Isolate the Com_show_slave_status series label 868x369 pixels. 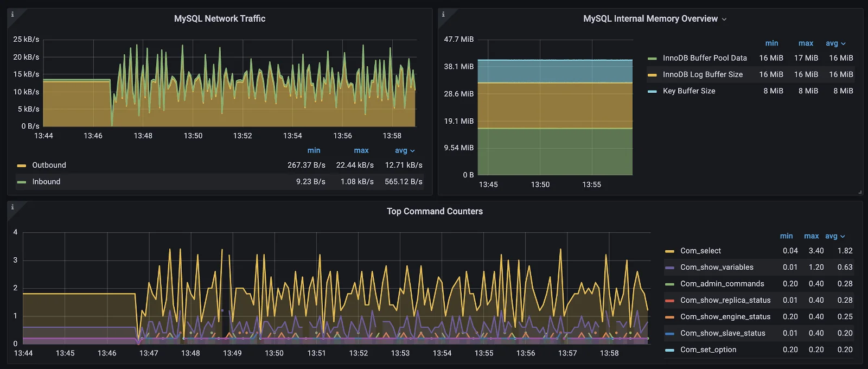click(x=723, y=333)
